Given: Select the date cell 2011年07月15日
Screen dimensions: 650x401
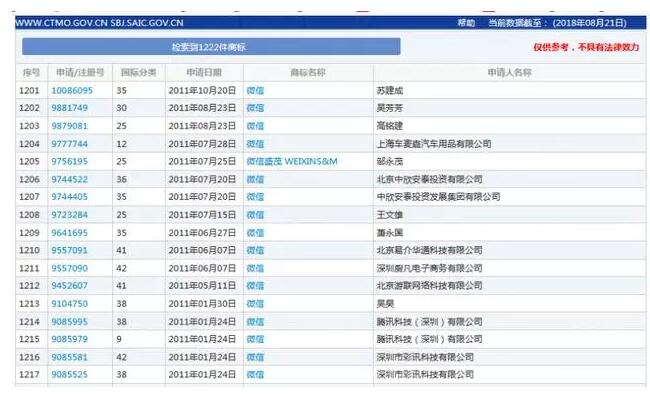Looking at the screenshot, I should coord(202,215).
